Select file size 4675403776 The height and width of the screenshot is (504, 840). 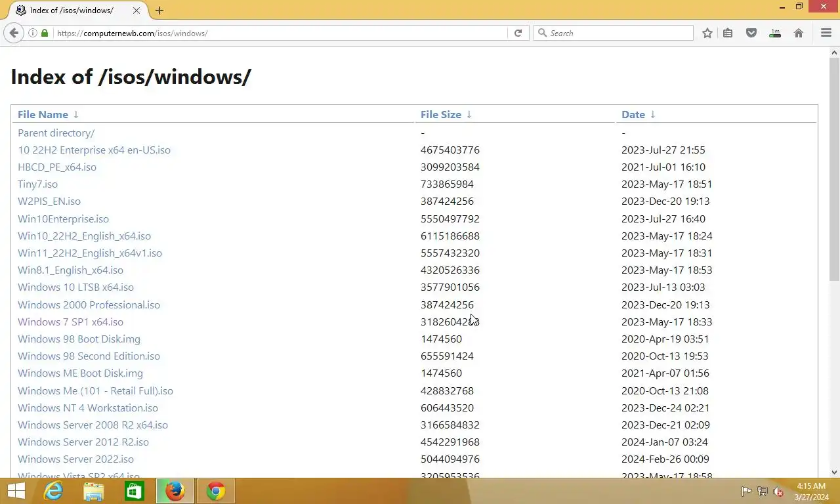(450, 150)
